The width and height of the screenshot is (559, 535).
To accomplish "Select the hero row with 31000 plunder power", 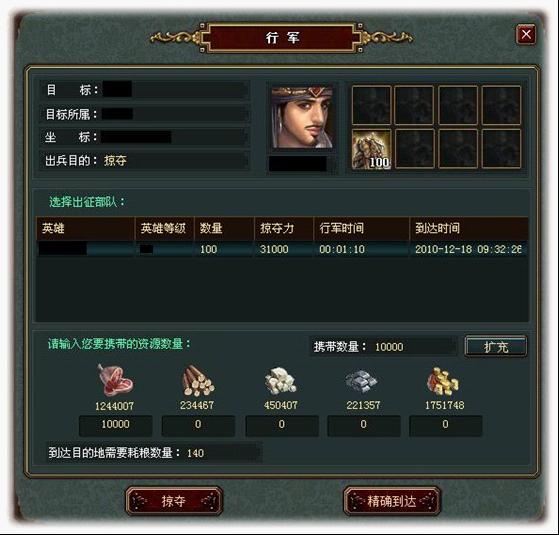I will (x=282, y=249).
